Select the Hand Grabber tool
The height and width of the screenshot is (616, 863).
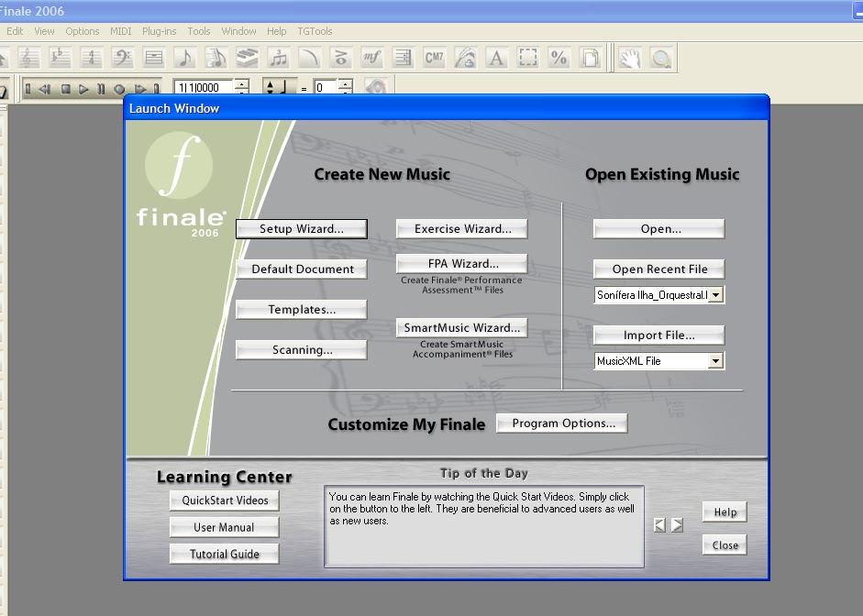pos(630,58)
